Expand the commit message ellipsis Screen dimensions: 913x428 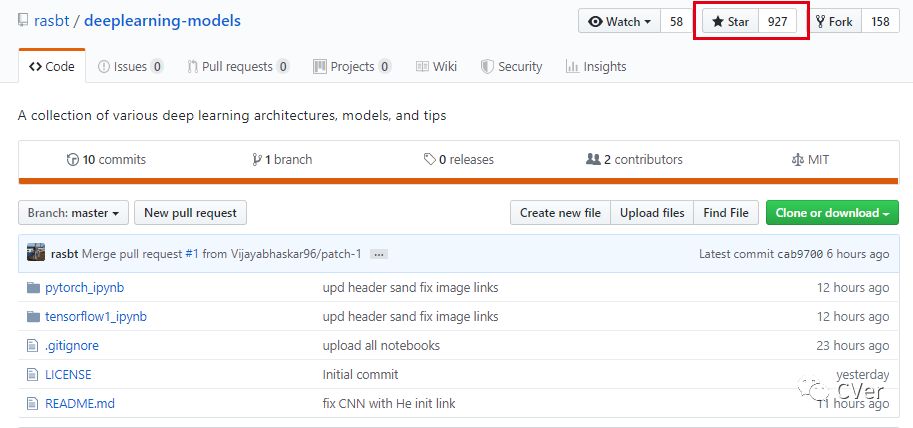click(379, 254)
